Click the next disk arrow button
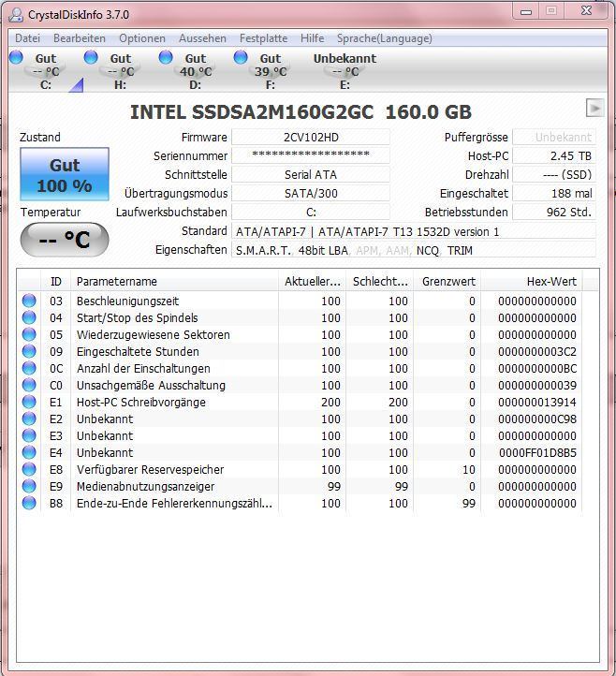The image size is (616, 676). click(x=594, y=108)
